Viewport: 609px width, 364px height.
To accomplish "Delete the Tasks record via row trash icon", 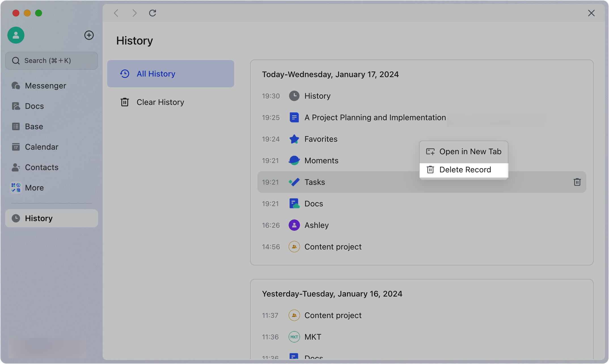I will (577, 182).
